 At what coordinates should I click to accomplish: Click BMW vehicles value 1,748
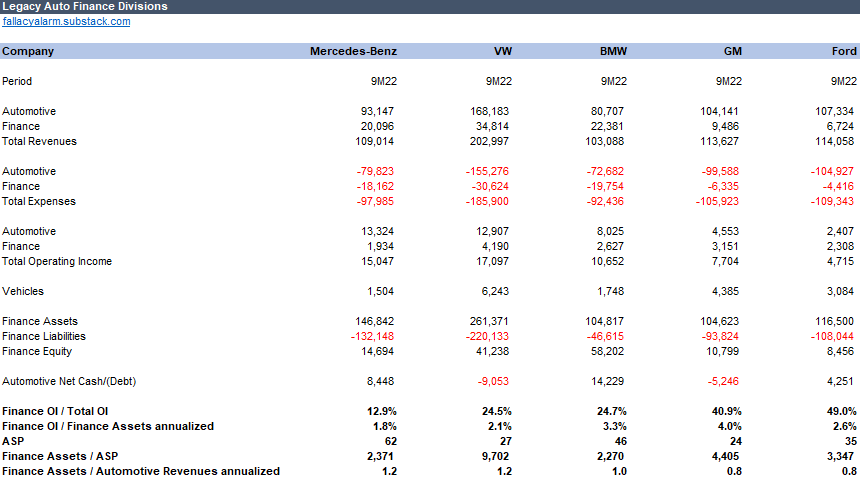click(610, 291)
